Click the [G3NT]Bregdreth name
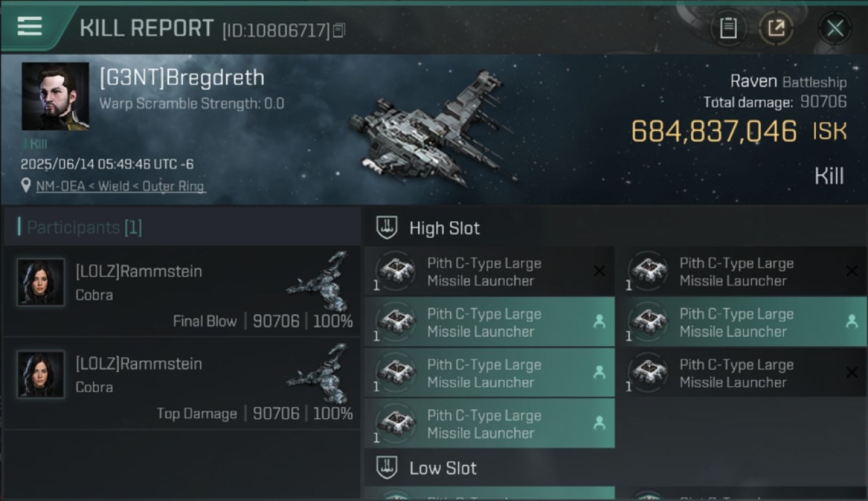This screenshot has height=501, width=868. tap(182, 77)
